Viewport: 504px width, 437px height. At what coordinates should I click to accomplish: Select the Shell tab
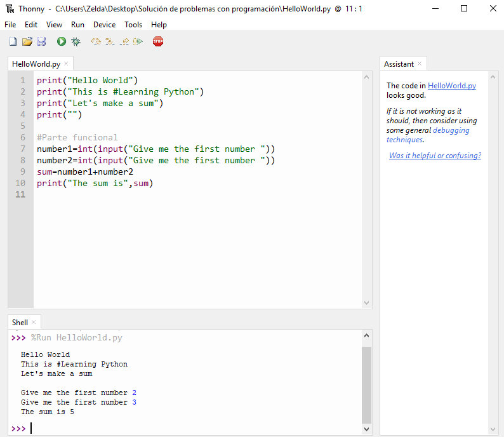pyautogui.click(x=20, y=322)
